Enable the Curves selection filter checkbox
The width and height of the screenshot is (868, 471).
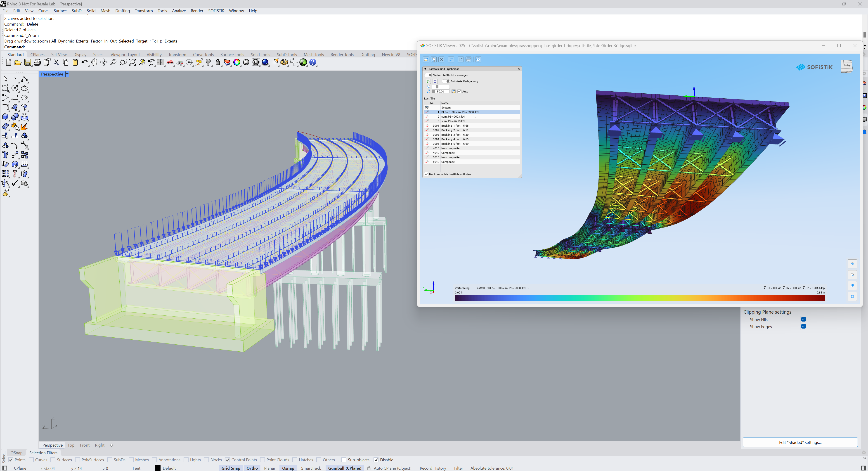click(31, 460)
